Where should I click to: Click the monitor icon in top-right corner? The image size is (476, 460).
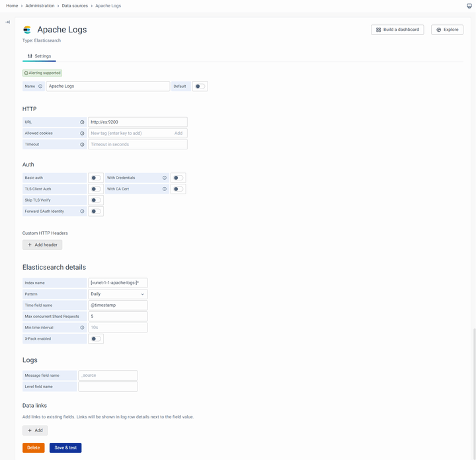[469, 6]
